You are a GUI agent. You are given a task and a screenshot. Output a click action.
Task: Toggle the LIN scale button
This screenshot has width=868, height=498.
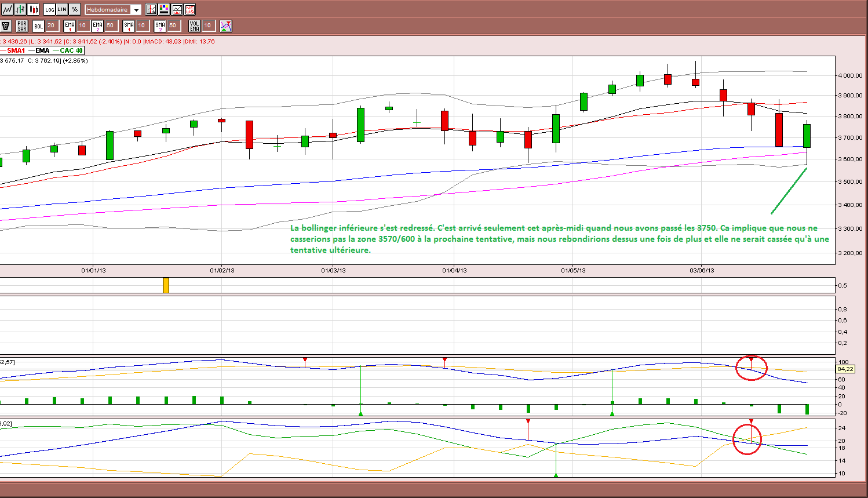coord(62,9)
